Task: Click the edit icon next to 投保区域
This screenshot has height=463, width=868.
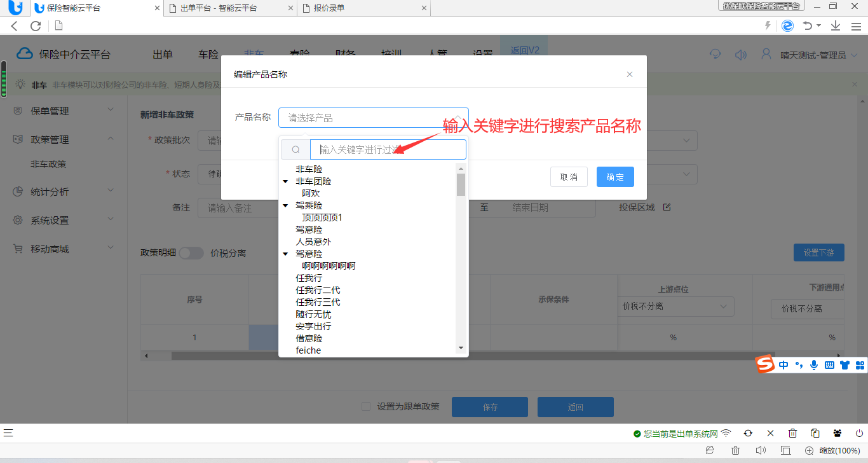Action: [x=667, y=207]
